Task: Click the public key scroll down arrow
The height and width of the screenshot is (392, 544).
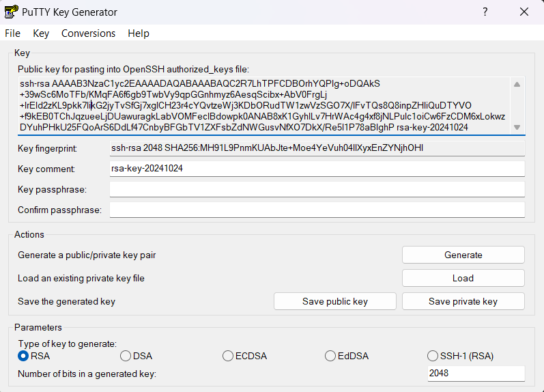Action: point(517,128)
